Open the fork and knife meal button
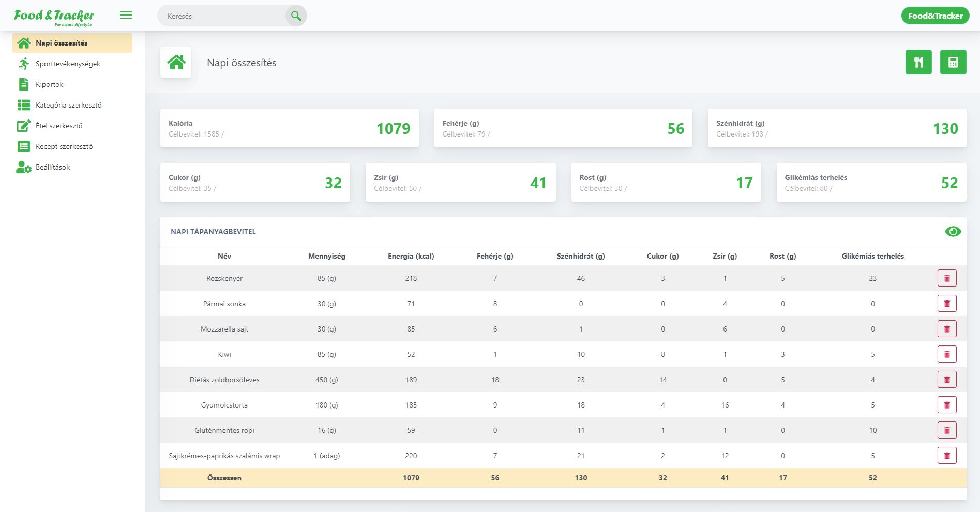 pyautogui.click(x=918, y=63)
